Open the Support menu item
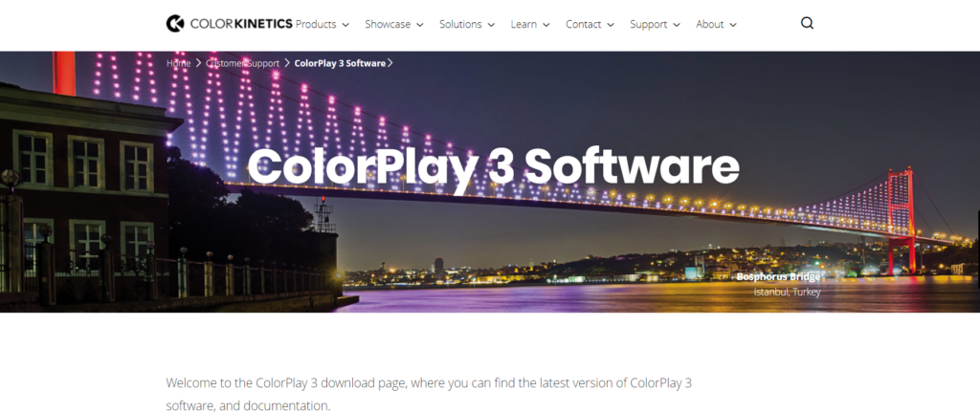This screenshot has height=413, width=980. 648,24
